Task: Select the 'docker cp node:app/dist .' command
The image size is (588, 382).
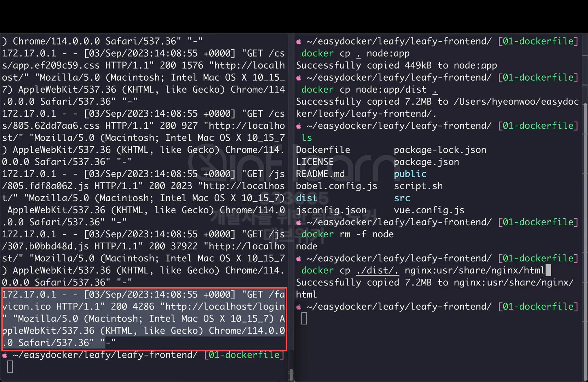Action: click(369, 90)
